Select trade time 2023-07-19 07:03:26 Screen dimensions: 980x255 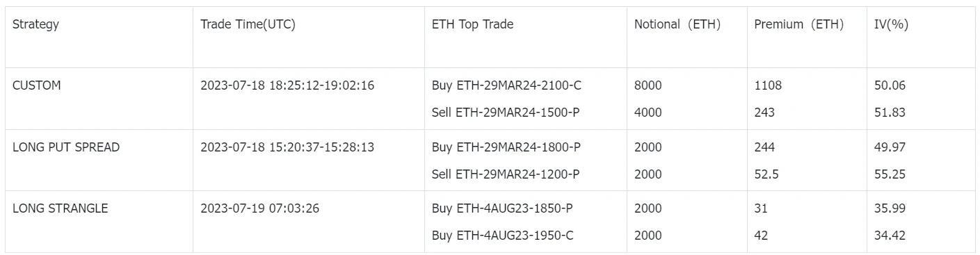coord(260,208)
